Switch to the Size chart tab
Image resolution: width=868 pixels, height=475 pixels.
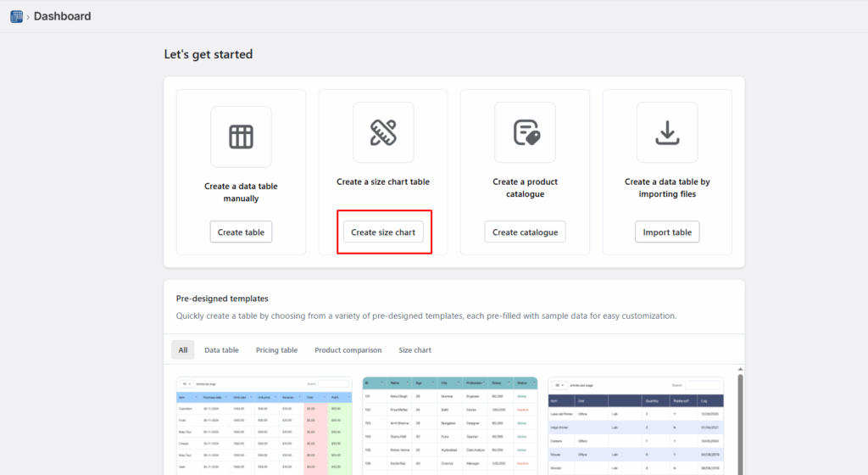pos(415,349)
